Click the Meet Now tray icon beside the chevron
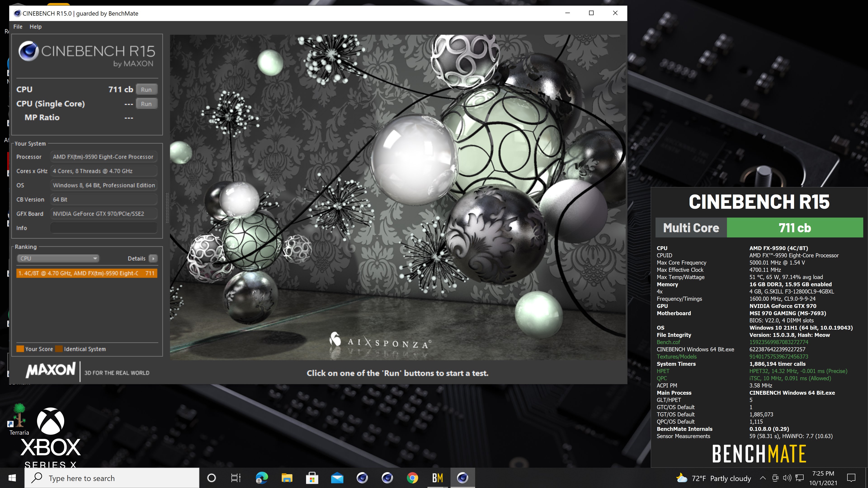Image resolution: width=868 pixels, height=488 pixels. pyautogui.click(x=775, y=478)
